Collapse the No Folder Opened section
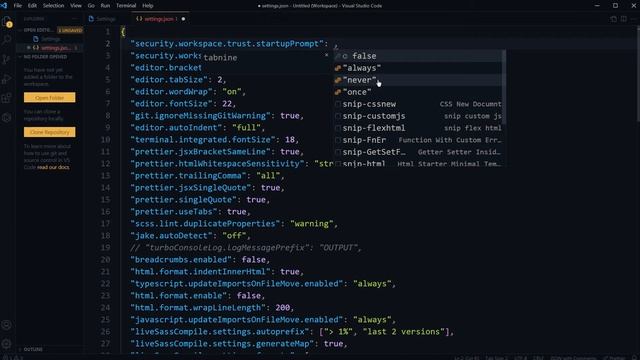 click(45, 57)
